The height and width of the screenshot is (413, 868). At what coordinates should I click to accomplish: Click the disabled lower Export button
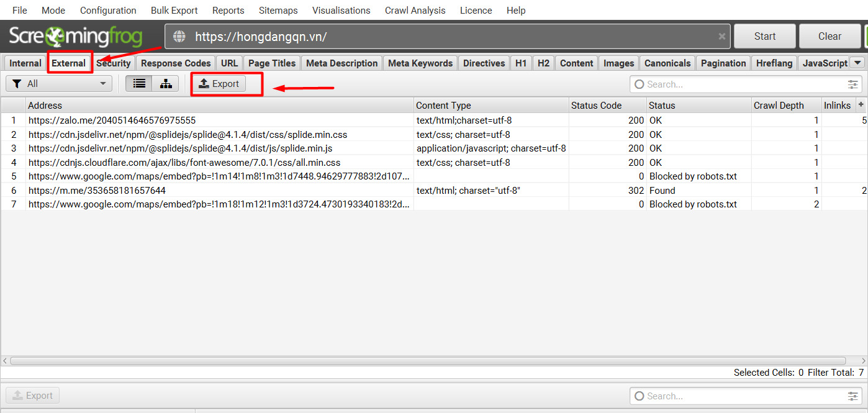pyautogui.click(x=32, y=396)
